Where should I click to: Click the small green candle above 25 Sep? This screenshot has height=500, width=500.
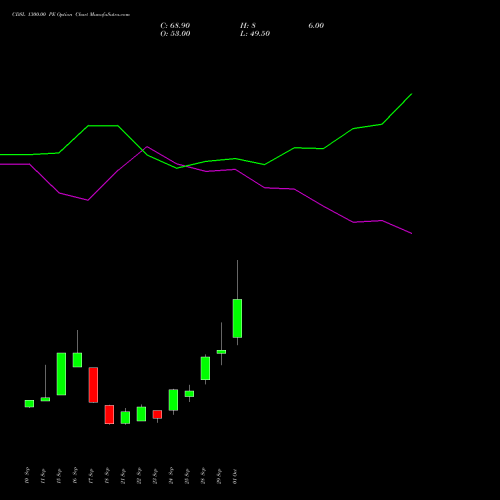[x=189, y=394]
